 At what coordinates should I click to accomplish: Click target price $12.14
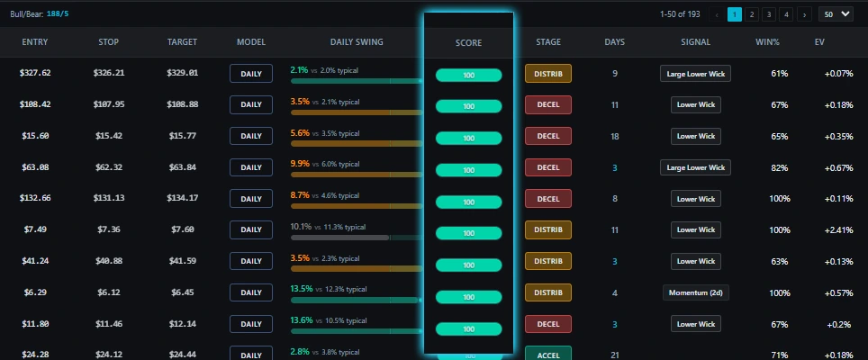[x=182, y=324]
